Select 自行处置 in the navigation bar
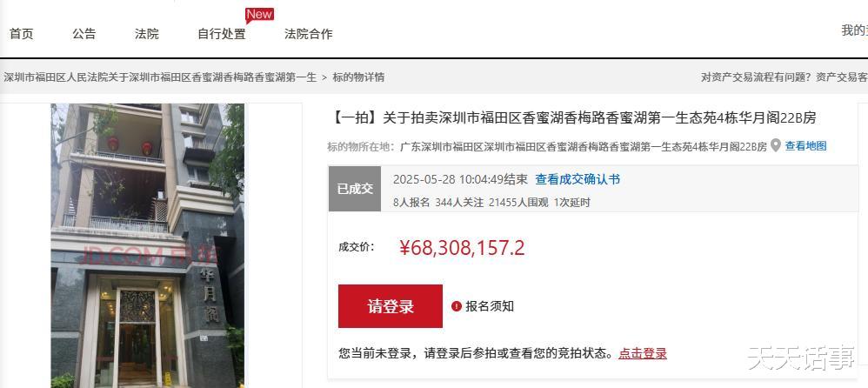 (222, 34)
